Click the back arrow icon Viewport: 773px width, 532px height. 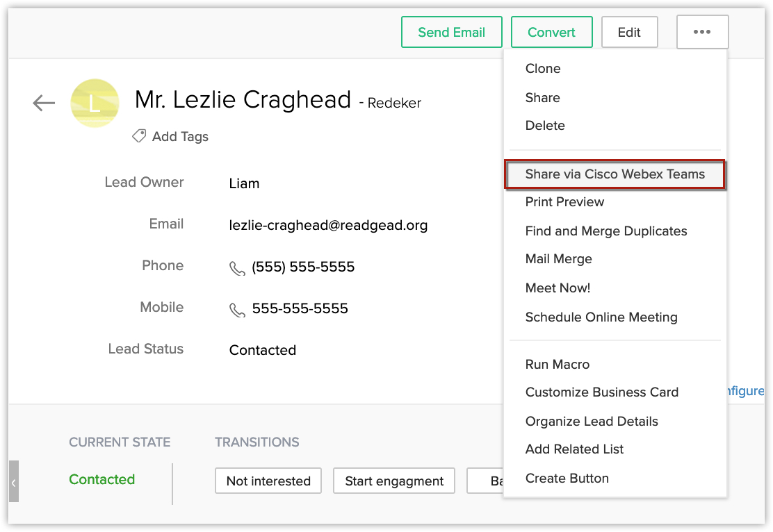[43, 103]
